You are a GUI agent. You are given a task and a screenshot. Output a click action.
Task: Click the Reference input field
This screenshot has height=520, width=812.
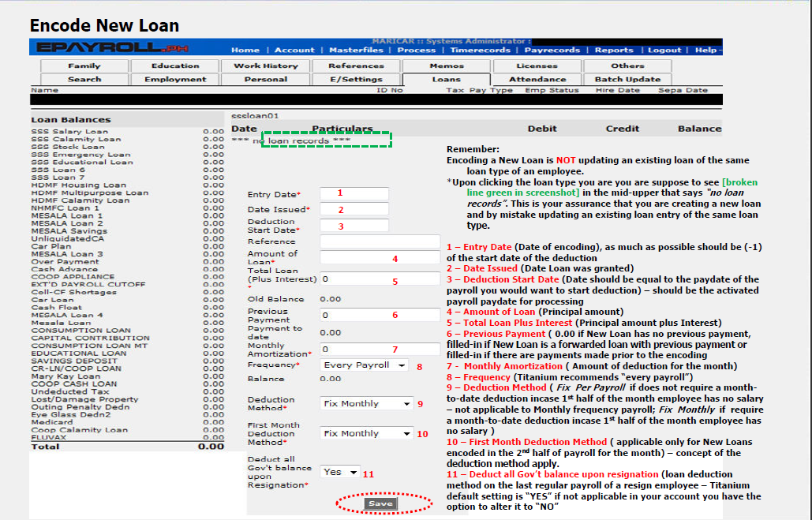tap(380, 241)
